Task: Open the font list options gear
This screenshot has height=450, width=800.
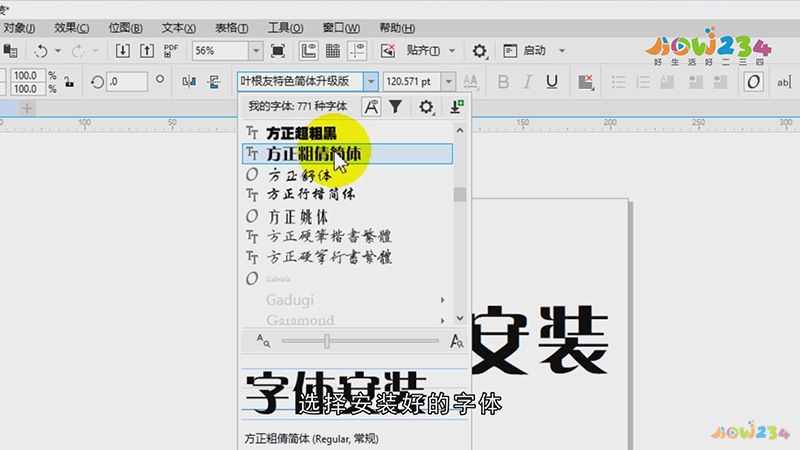Action: point(426,107)
